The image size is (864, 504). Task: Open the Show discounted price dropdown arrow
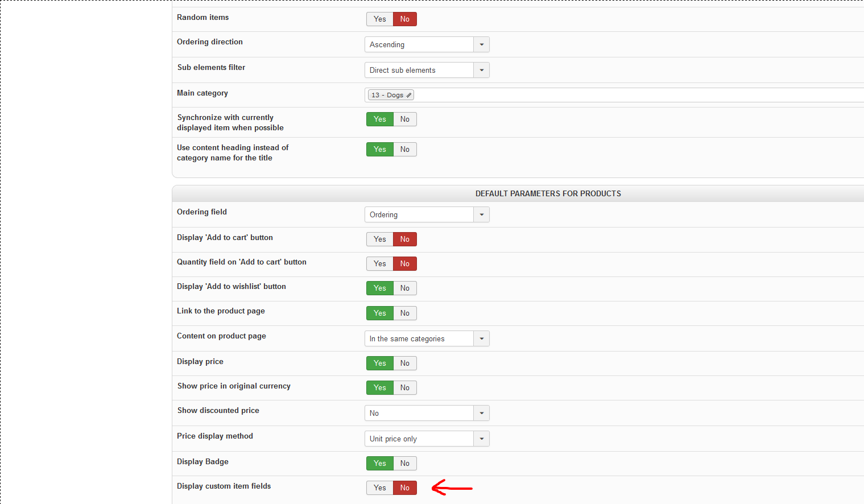point(482,413)
